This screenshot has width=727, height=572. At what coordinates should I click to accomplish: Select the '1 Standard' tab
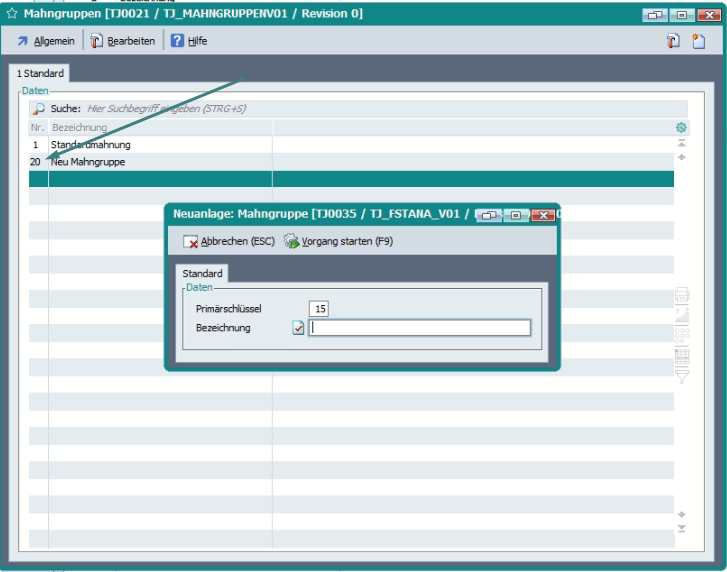40,74
